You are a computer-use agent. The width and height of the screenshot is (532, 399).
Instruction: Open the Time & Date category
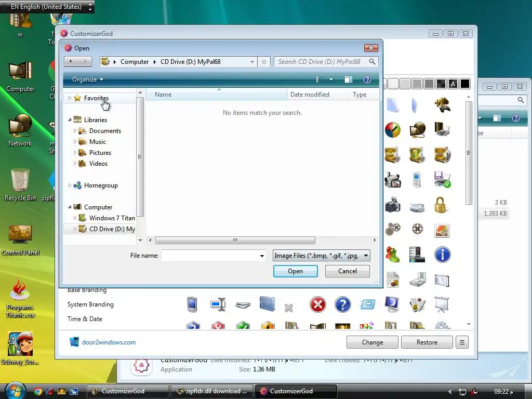coord(85,318)
